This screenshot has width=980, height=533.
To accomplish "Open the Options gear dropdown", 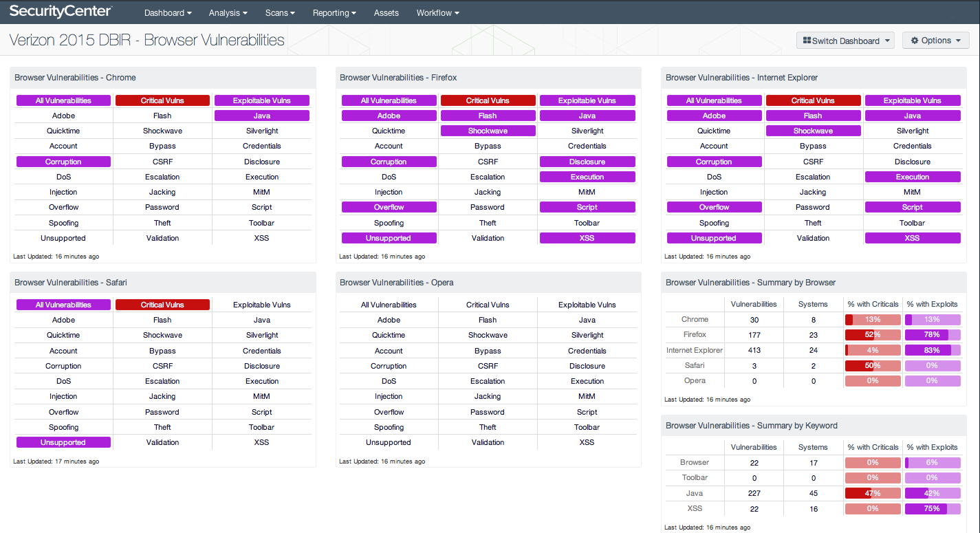I will point(935,41).
